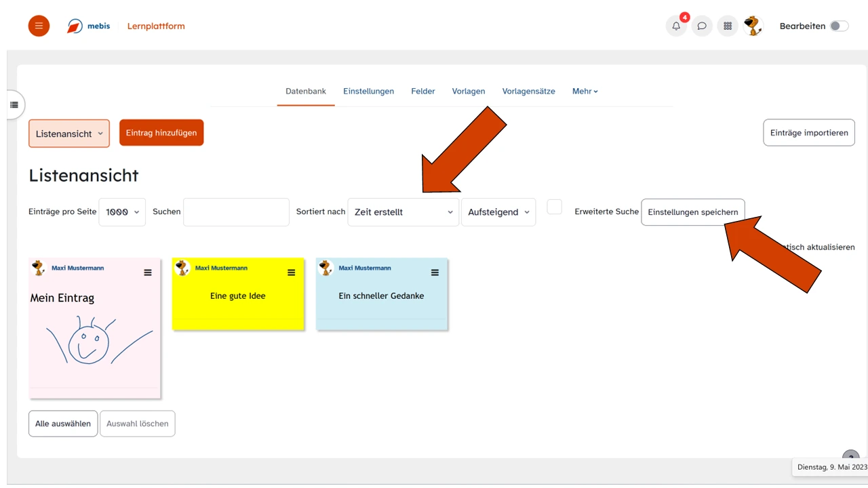Click the mebis logo
The height and width of the screenshot is (488, 868).
click(x=89, y=26)
